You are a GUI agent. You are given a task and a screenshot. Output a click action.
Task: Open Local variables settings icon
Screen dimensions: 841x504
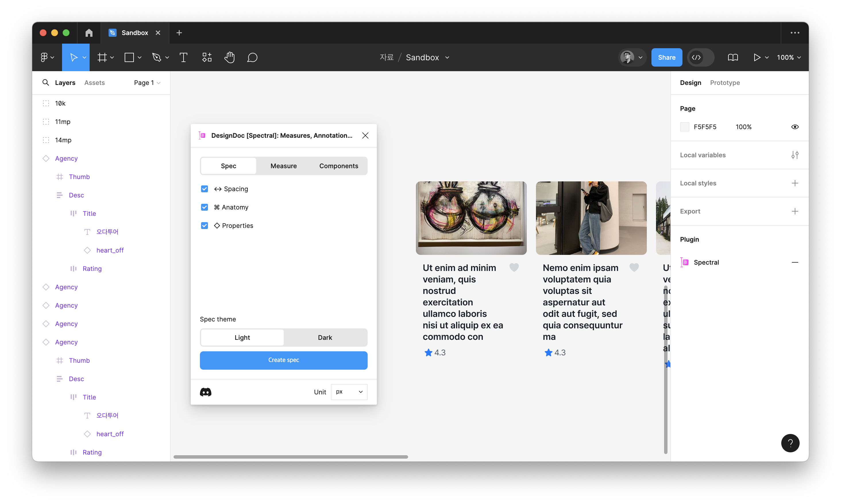coord(794,155)
